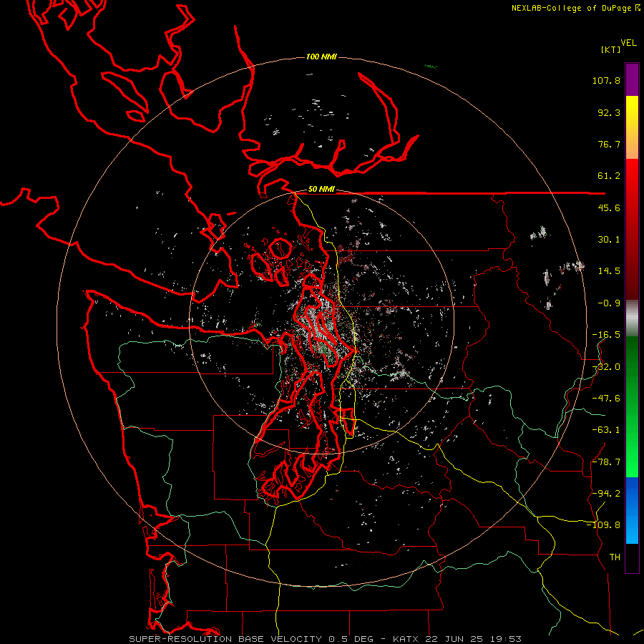Click the 100 NMI range ring label

click(321, 57)
